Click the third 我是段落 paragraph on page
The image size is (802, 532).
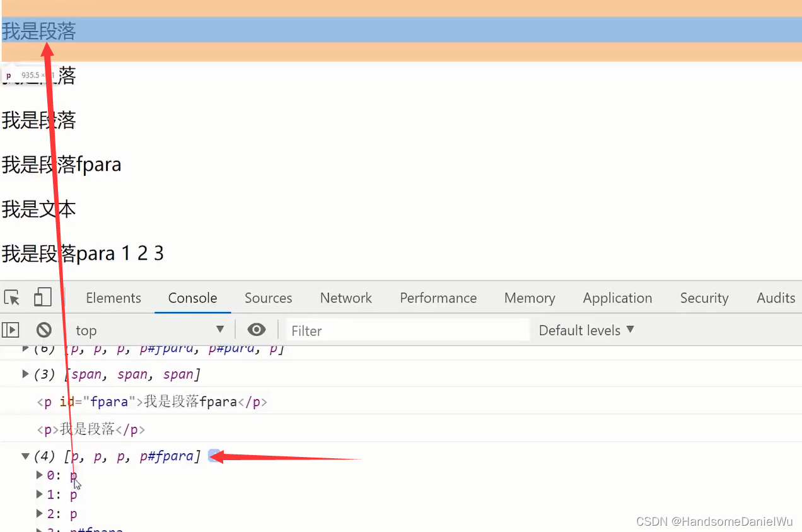point(38,120)
